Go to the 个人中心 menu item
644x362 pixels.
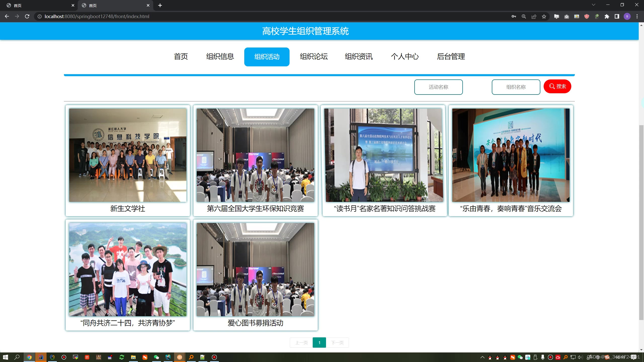[x=405, y=57]
